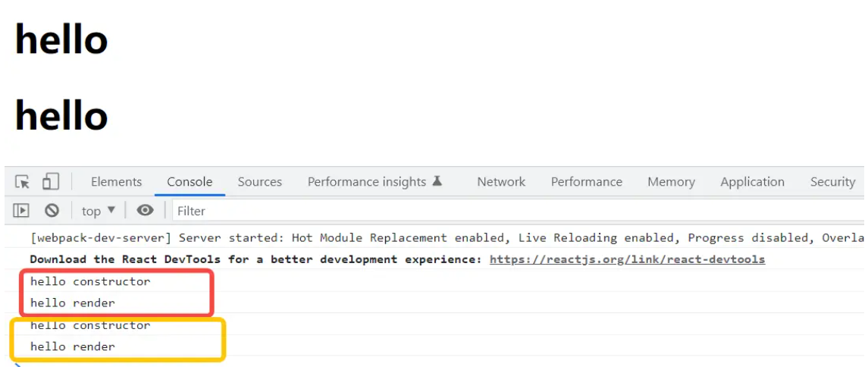Open live expression eye icon
Image resolution: width=868 pixels, height=367 pixels.
[145, 210]
